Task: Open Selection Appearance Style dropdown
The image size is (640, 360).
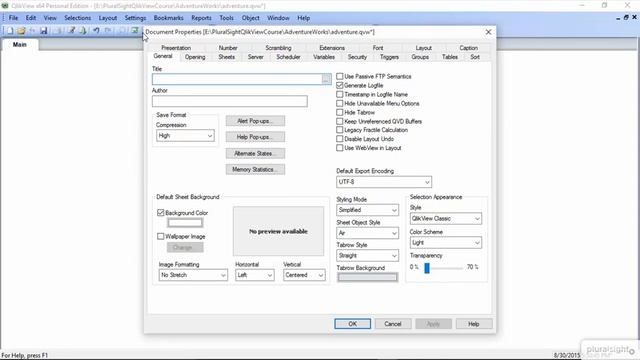Action: click(446, 218)
